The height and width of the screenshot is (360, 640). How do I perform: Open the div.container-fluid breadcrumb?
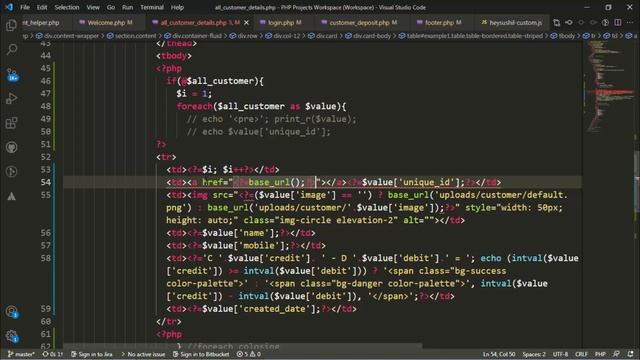tap(193, 36)
